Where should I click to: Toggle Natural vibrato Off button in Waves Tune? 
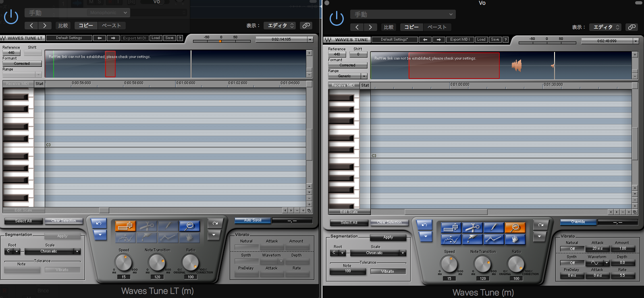point(572,249)
